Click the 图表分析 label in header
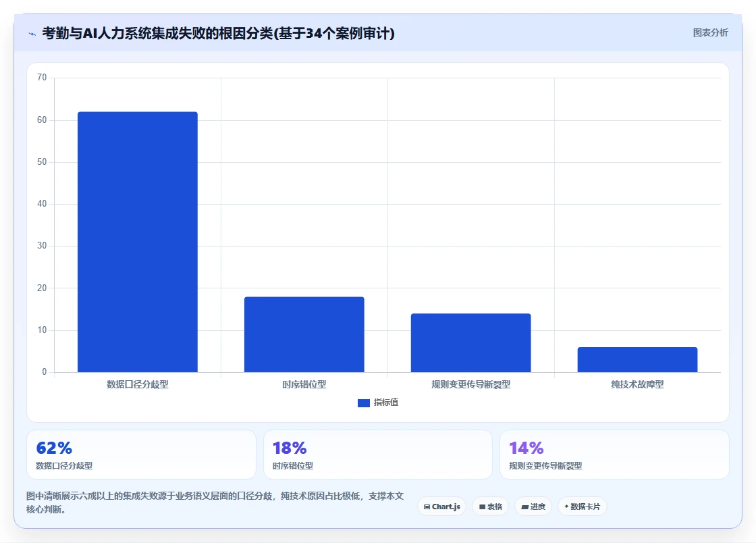 (x=710, y=33)
